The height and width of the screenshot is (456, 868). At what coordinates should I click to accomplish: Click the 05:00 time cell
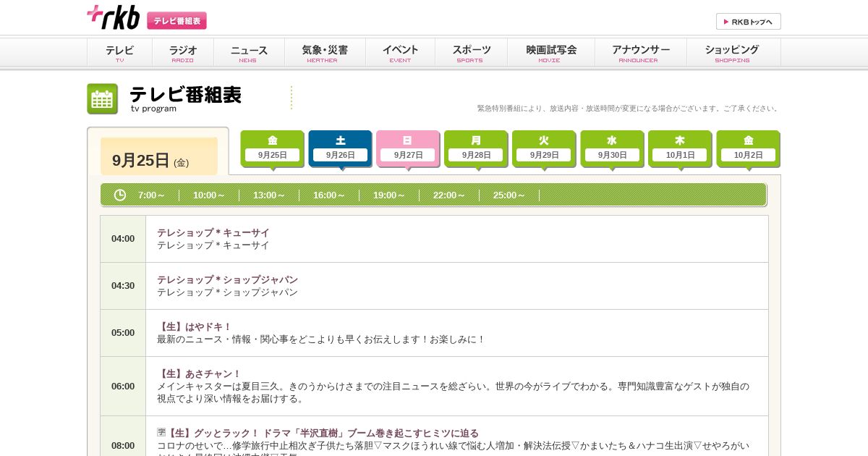coord(123,333)
